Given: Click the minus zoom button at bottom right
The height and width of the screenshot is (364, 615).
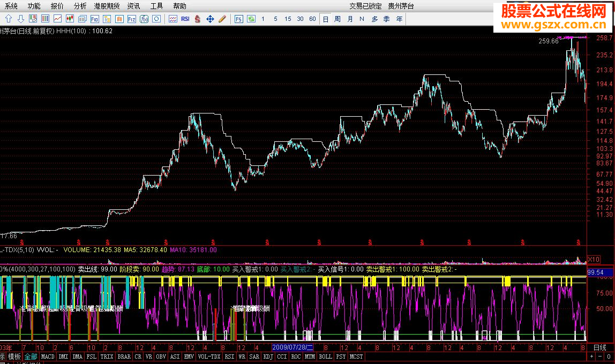Looking at the screenshot, I should click(x=599, y=356).
